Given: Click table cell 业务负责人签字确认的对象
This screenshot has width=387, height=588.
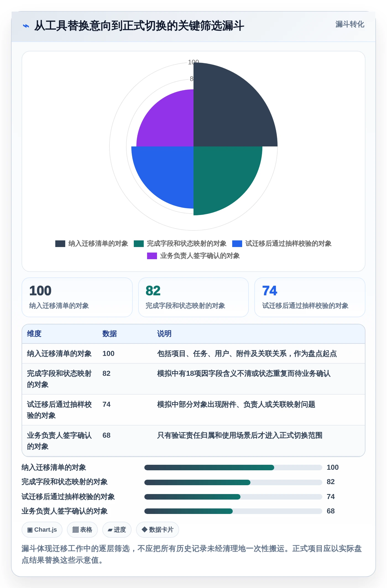Looking at the screenshot, I should (x=59, y=441).
